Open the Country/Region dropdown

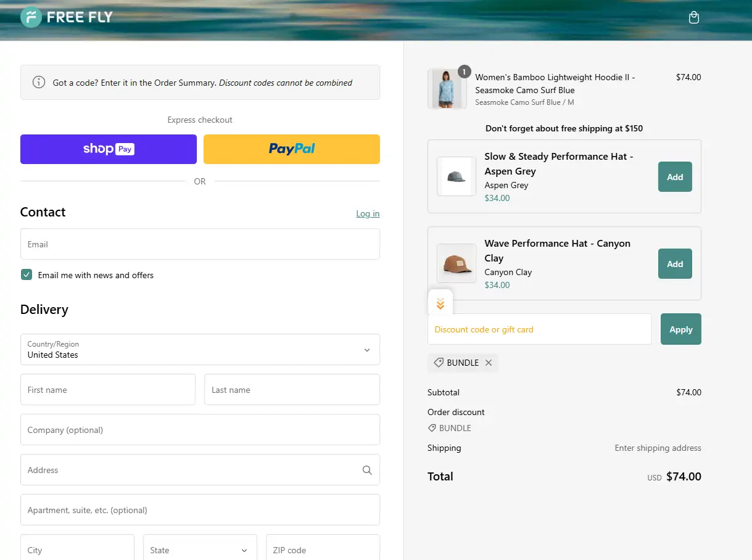[200, 350]
